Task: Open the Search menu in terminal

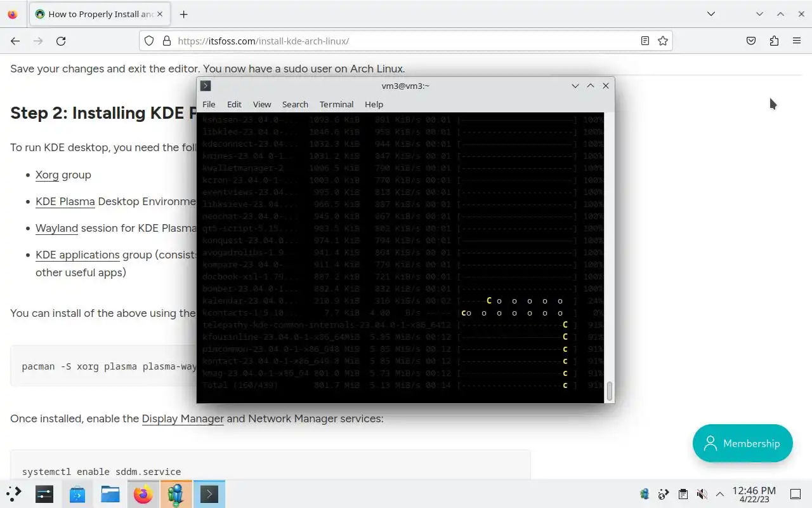Action: tap(295, 104)
